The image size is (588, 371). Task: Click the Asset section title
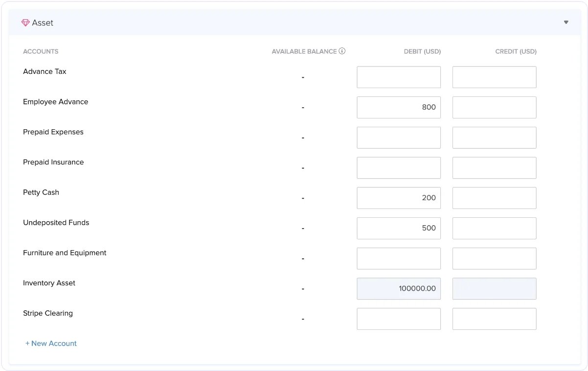(43, 23)
